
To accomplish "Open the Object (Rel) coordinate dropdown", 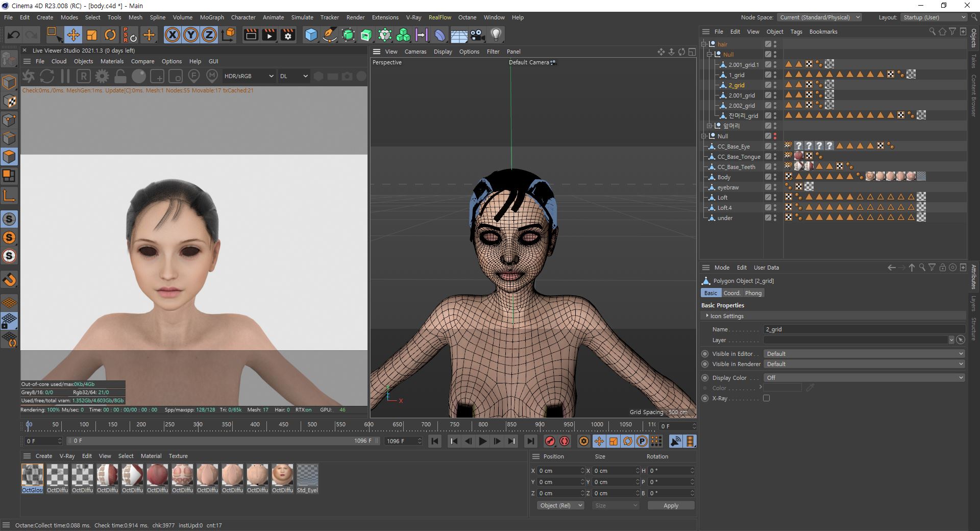I will (560, 505).
